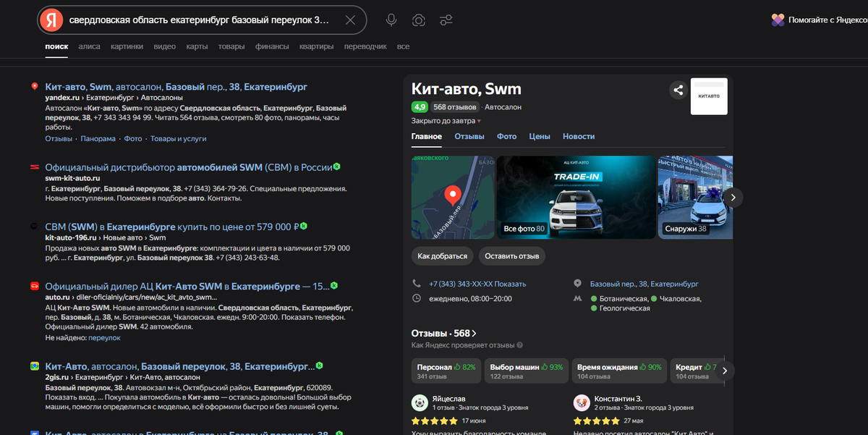Start voice search with microphone icon

391,20
